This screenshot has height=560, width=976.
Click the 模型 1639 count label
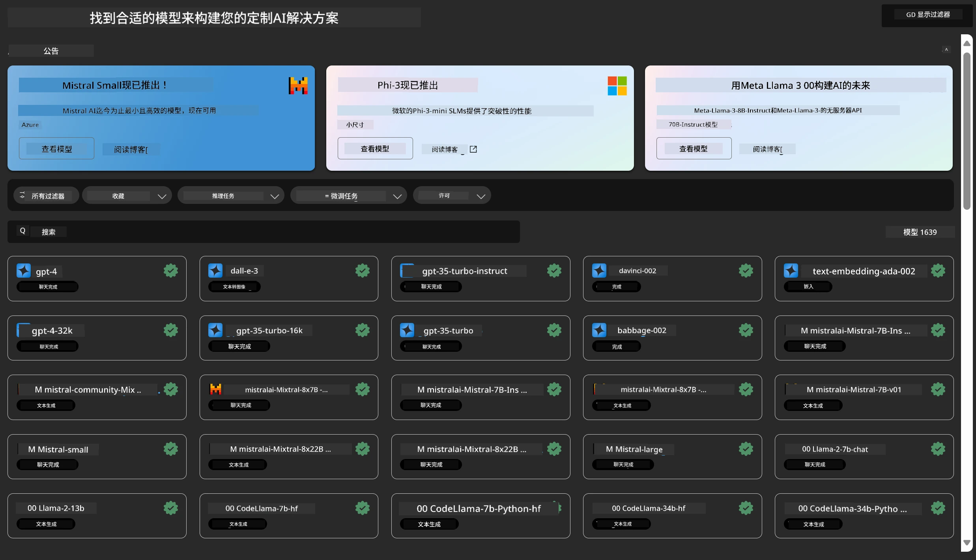[920, 232]
